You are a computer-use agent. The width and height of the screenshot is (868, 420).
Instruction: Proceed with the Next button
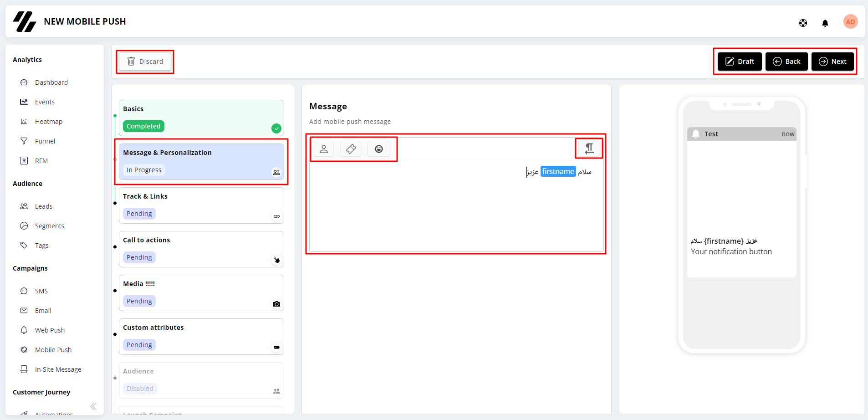point(832,61)
